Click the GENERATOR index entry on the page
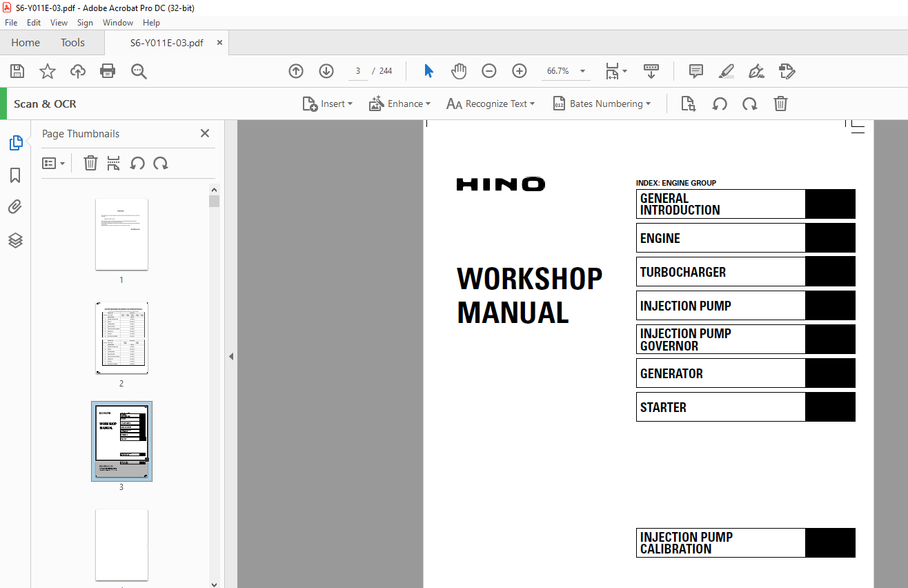 click(x=746, y=373)
